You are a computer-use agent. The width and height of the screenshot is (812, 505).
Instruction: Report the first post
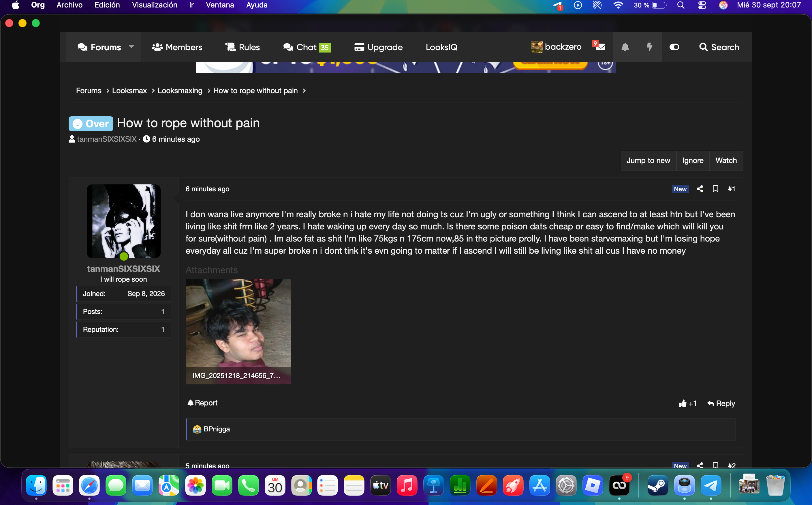pos(202,403)
